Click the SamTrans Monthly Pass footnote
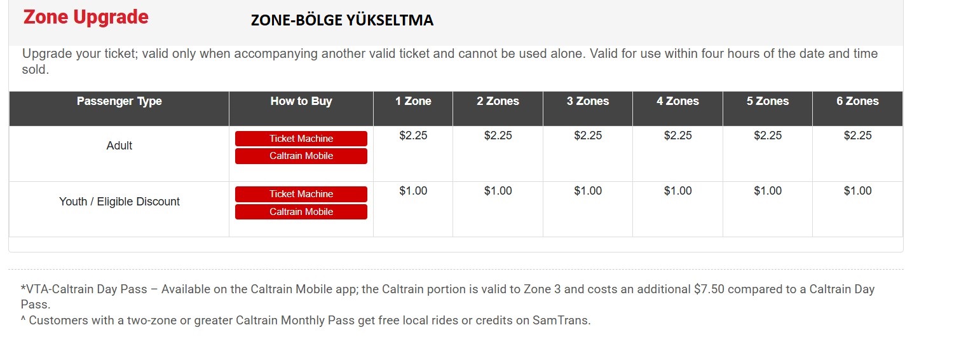Viewport: 980px width, 353px height. 306,321
